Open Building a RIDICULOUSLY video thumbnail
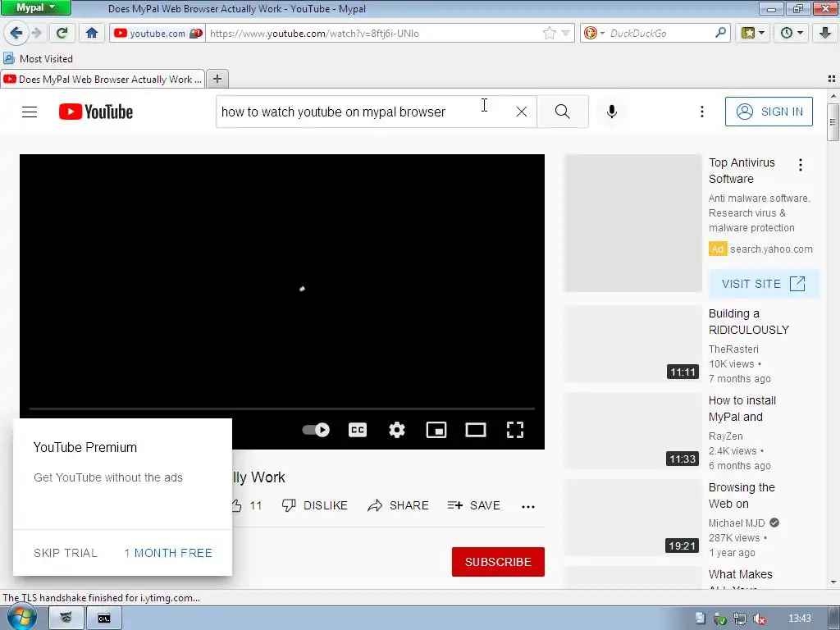 pyautogui.click(x=632, y=344)
